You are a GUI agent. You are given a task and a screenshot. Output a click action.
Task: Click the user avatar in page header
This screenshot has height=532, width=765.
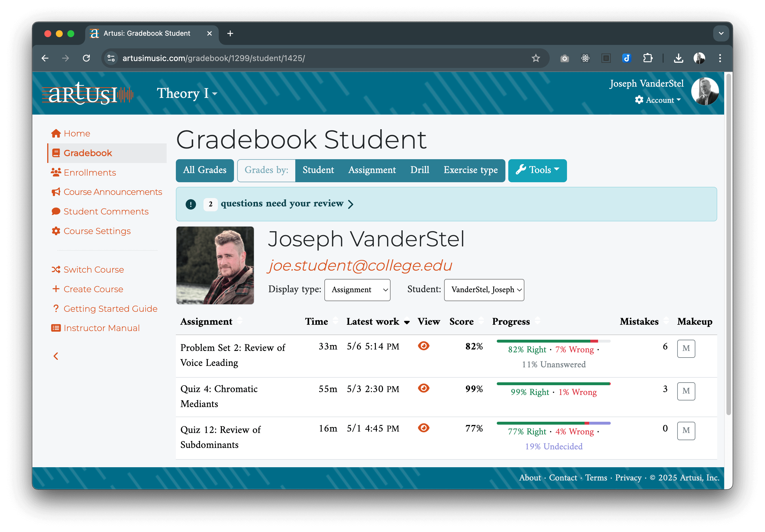click(x=705, y=91)
